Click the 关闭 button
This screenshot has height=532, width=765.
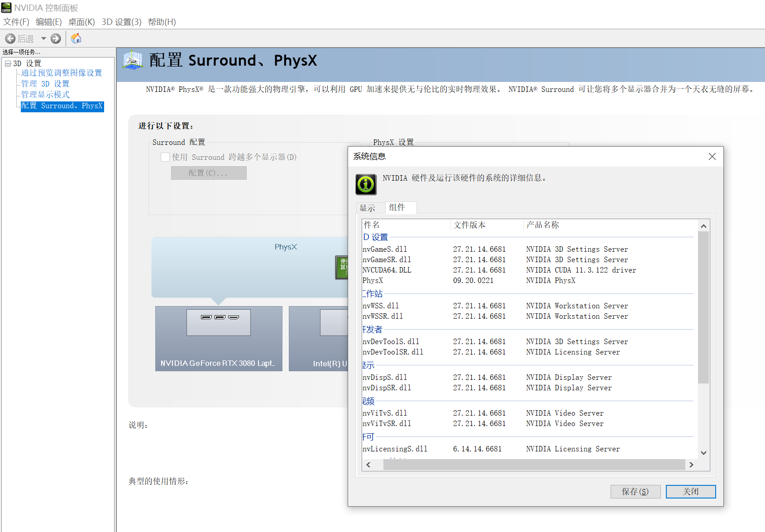pos(691,492)
